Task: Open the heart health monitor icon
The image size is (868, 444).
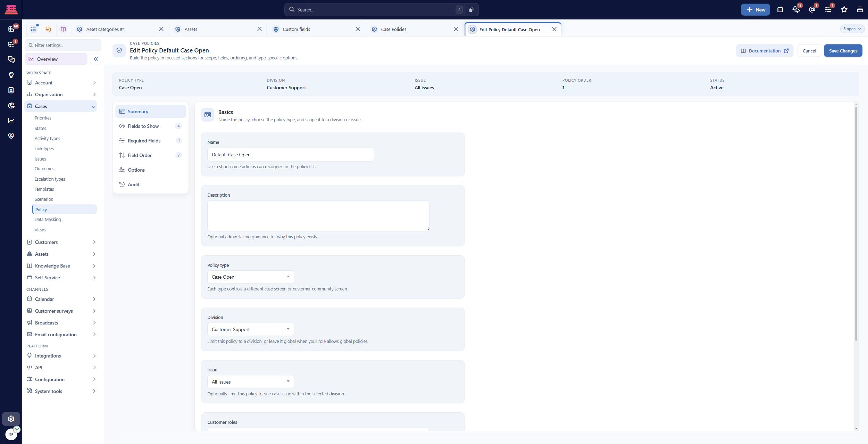Action: 11,136
